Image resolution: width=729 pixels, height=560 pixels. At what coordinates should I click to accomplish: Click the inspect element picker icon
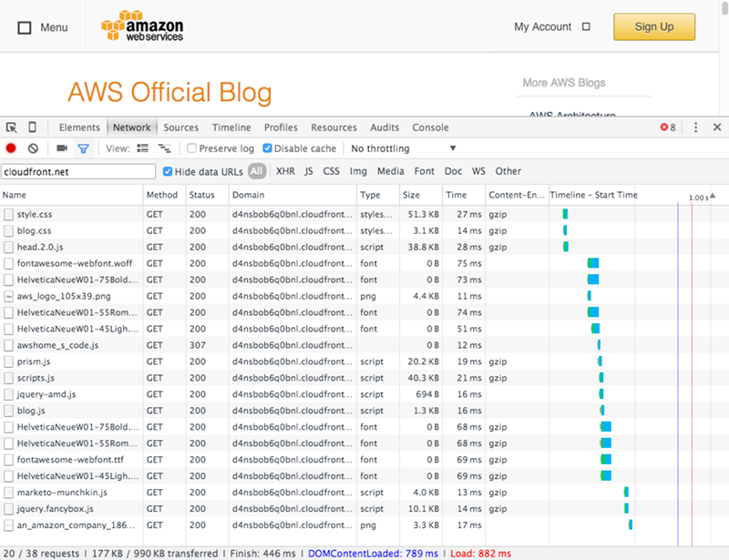12,127
